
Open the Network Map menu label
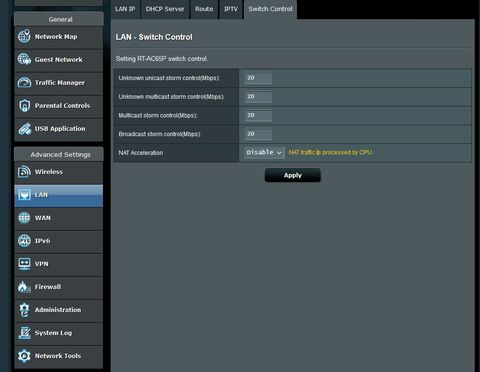pos(56,37)
